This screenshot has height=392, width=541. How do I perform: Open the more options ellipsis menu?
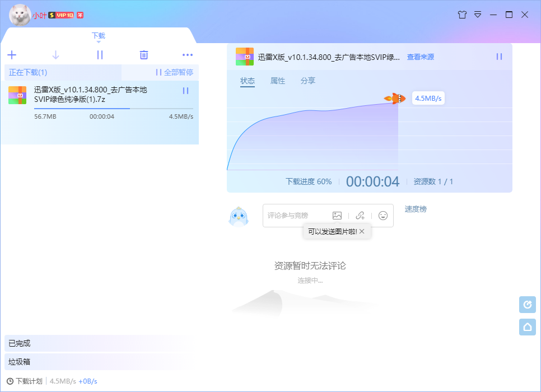tap(188, 55)
